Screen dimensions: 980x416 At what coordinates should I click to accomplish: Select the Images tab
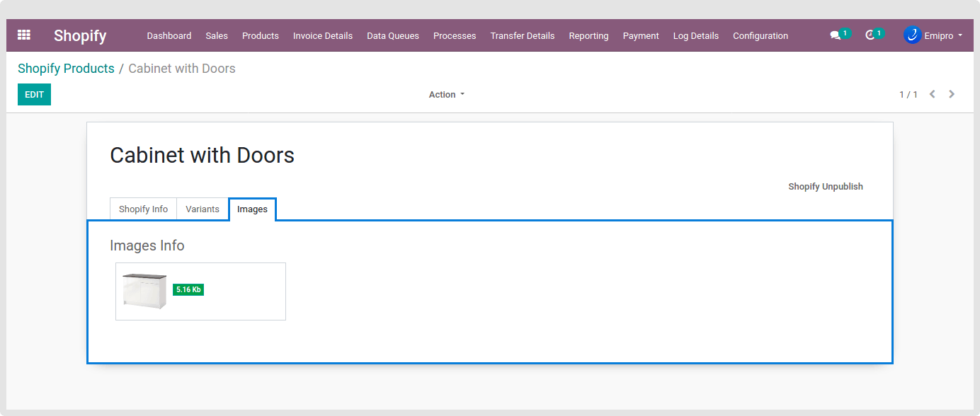[x=252, y=209]
